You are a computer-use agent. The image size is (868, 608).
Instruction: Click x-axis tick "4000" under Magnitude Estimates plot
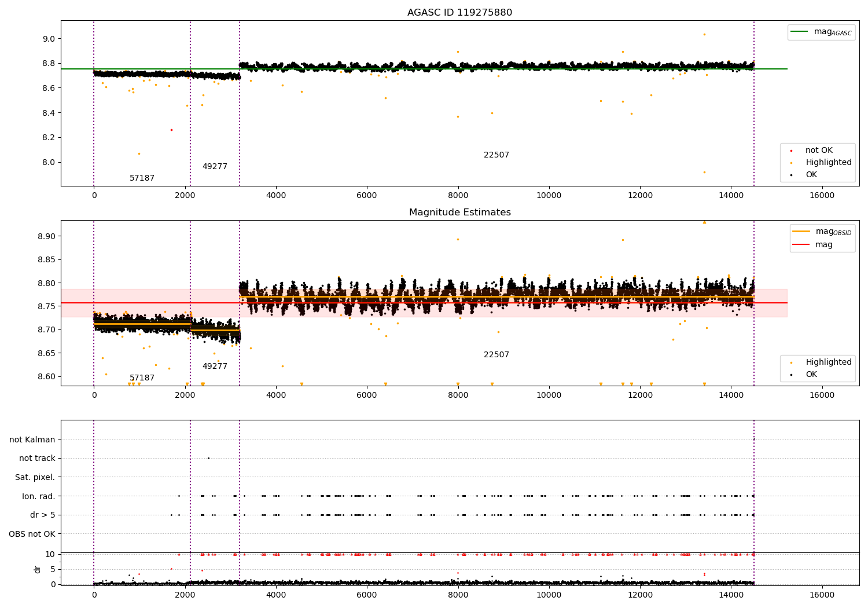click(276, 395)
